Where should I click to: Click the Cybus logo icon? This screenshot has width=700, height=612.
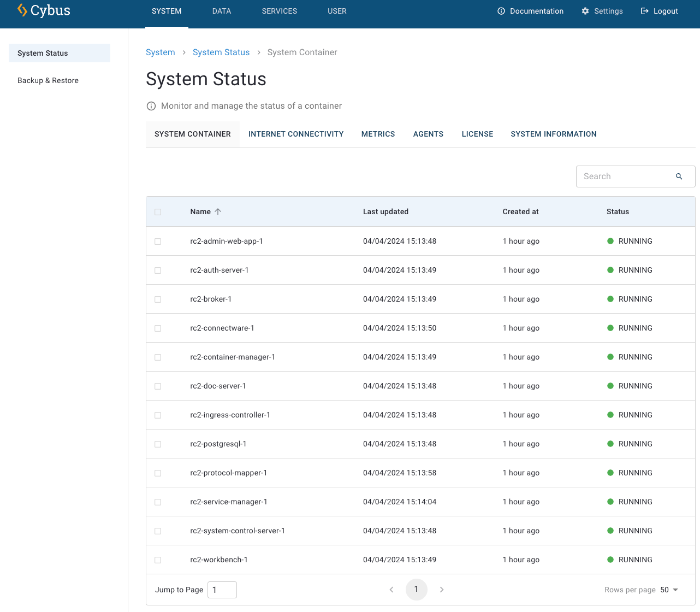[x=22, y=10]
